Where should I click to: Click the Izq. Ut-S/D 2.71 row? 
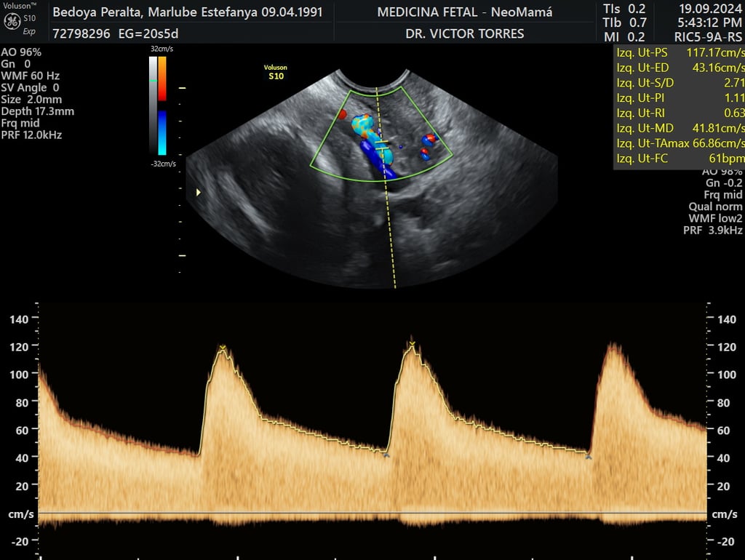(680, 83)
